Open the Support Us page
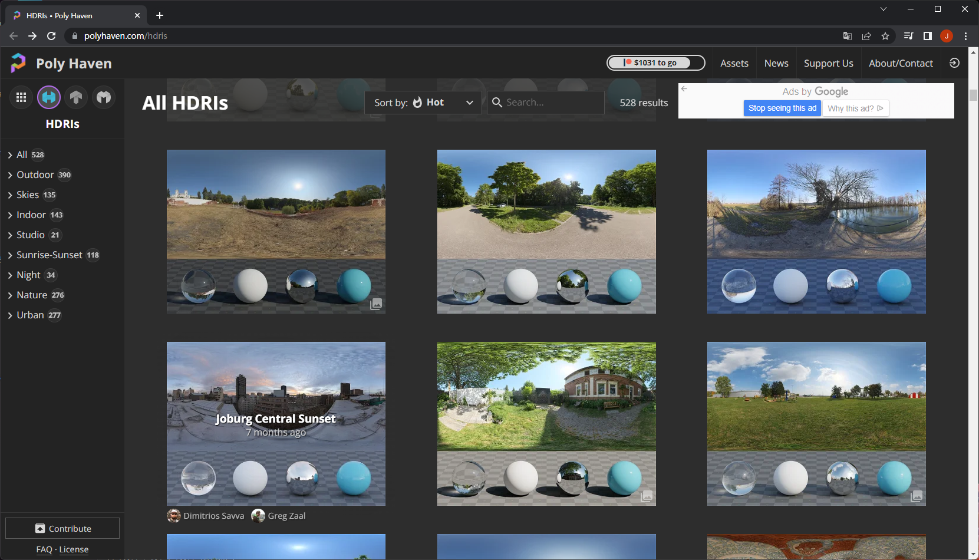 pos(829,63)
